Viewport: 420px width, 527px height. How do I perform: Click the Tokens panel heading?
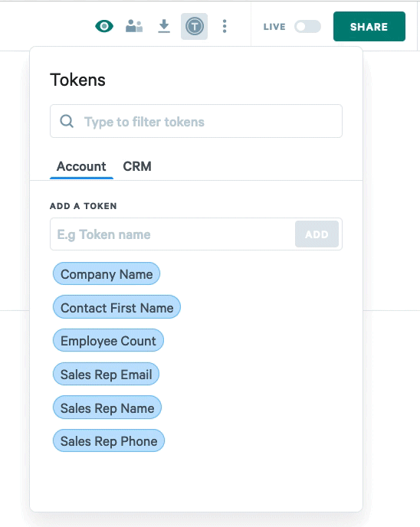click(77, 80)
